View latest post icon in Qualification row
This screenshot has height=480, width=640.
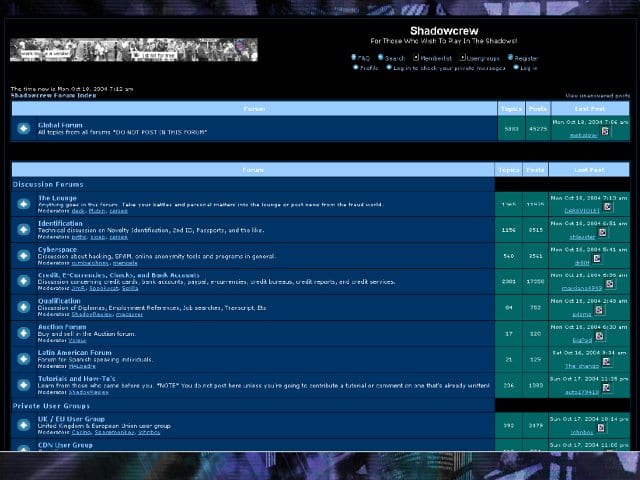point(599,311)
